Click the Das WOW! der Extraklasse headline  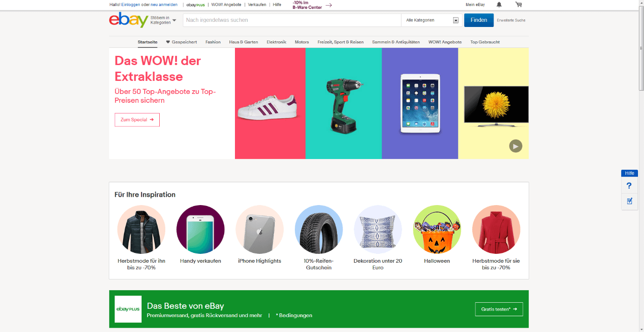tap(158, 69)
